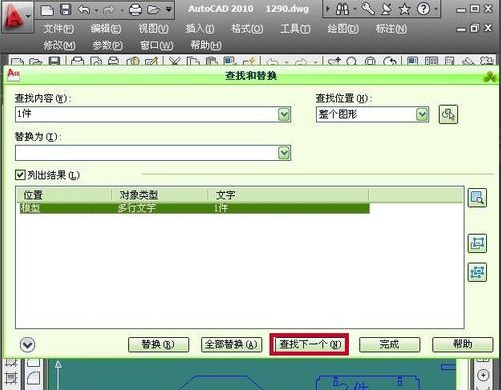Click the Favorites star icon
The image size is (501, 390).
pyautogui.click(x=404, y=9)
